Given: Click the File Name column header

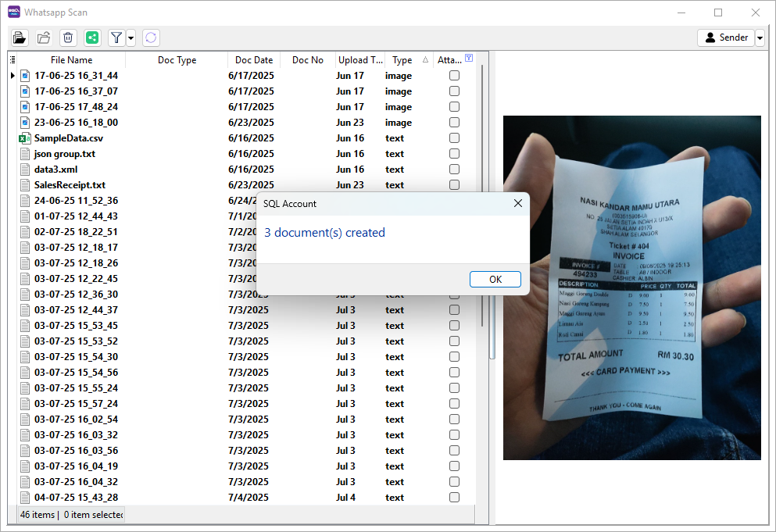Looking at the screenshot, I should [x=71, y=60].
